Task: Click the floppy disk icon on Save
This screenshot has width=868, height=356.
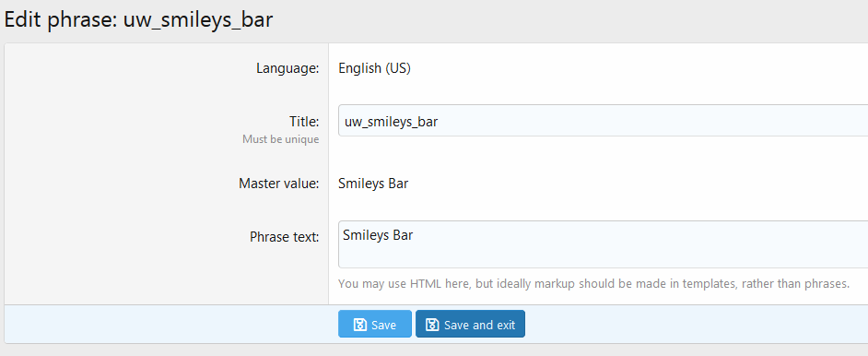Action: (x=359, y=325)
